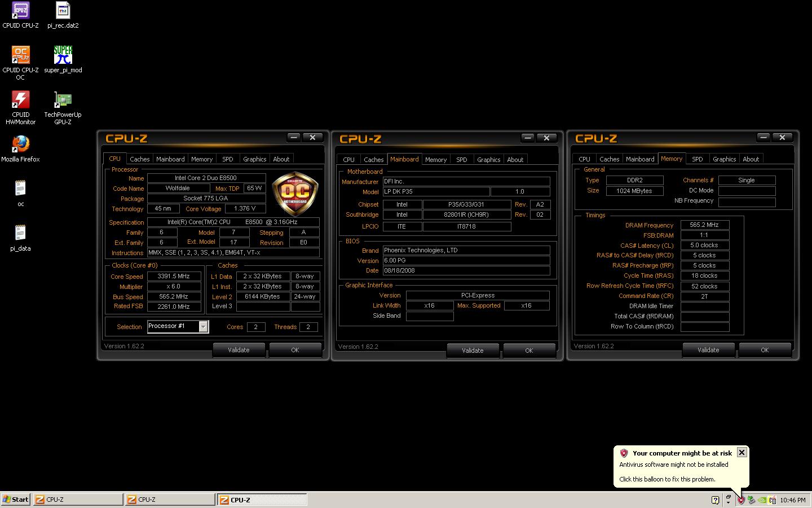
Task: Open About tab in left CPU-Z window
Action: 281,159
